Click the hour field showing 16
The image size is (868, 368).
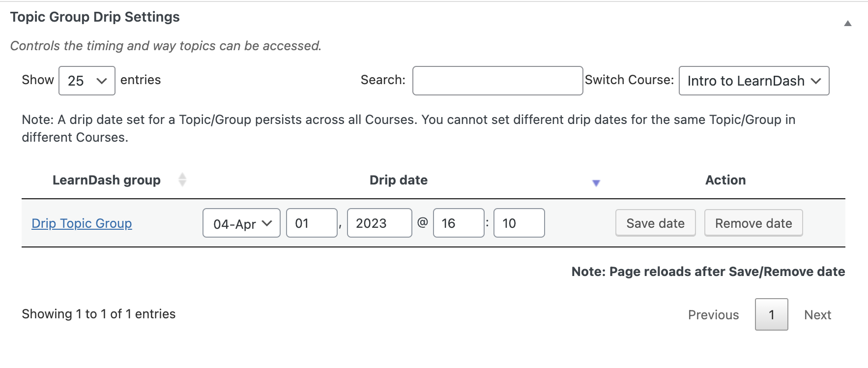point(458,223)
